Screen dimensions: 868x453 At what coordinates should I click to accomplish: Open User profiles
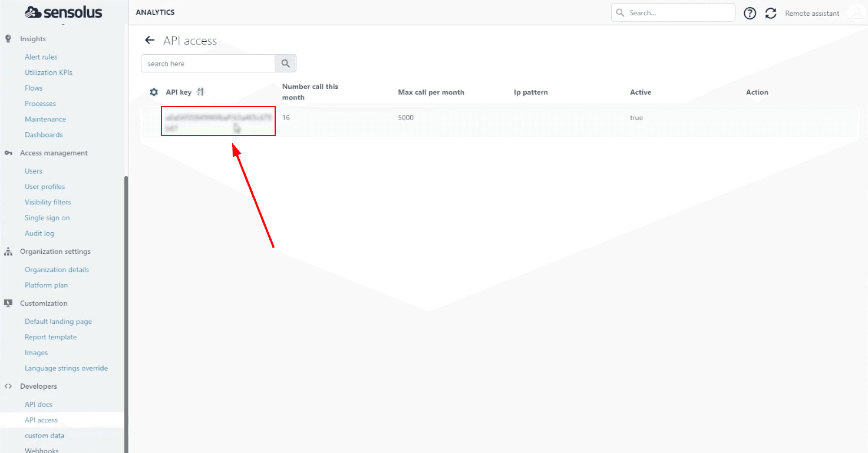[x=45, y=187]
